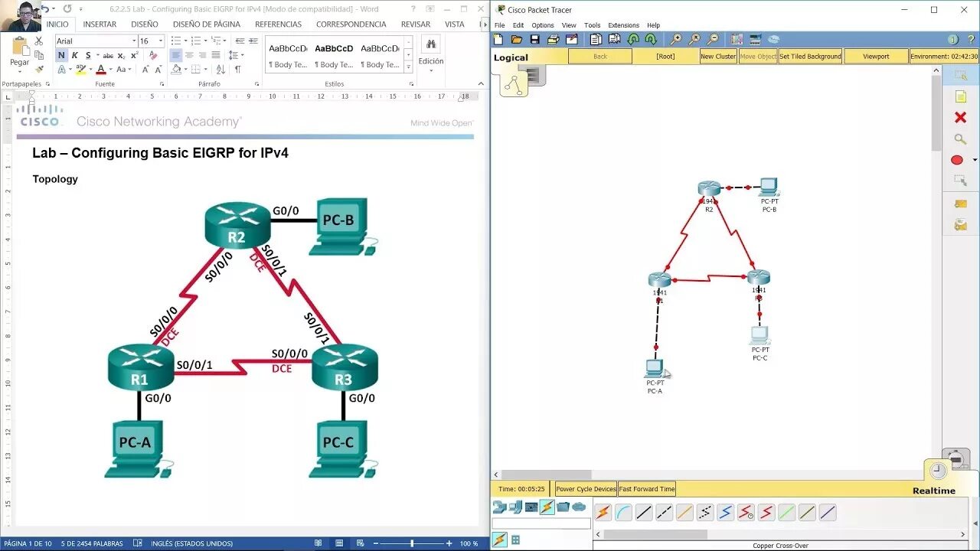Zoom out on the Packet Tracer workspace

713,40
